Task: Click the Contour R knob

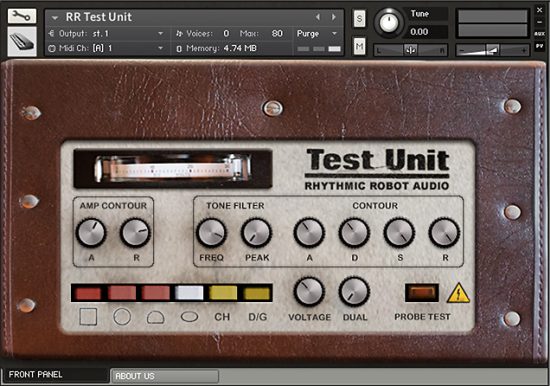Action: click(444, 233)
